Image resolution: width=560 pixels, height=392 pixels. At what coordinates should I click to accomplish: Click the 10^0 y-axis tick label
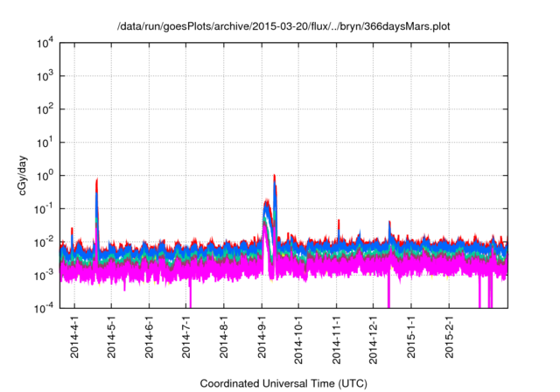(46, 175)
